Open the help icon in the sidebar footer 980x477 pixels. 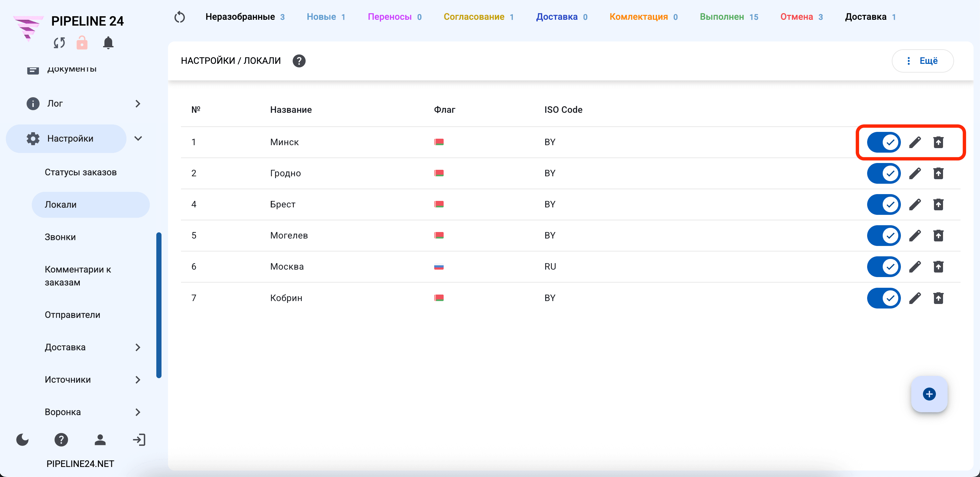coord(61,440)
